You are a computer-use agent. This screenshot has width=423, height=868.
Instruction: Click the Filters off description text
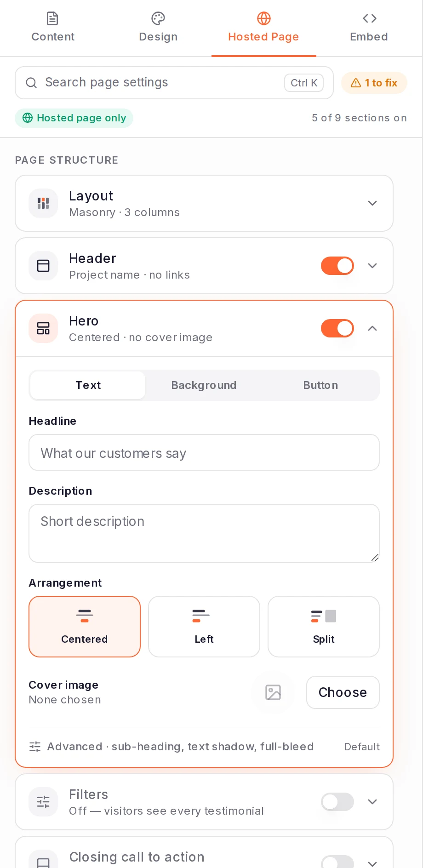[166, 811]
